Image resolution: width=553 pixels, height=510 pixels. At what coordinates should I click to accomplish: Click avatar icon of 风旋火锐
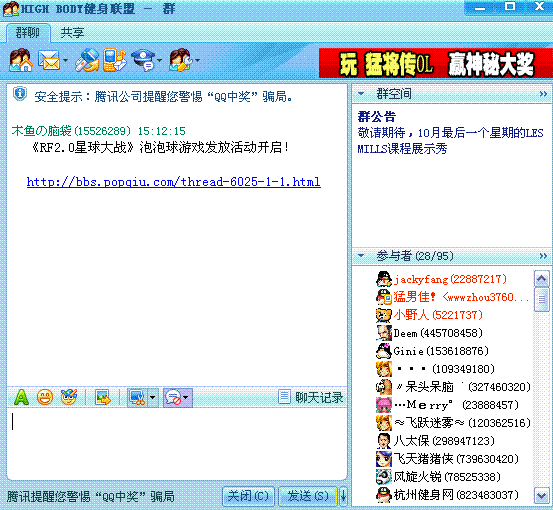(384, 477)
